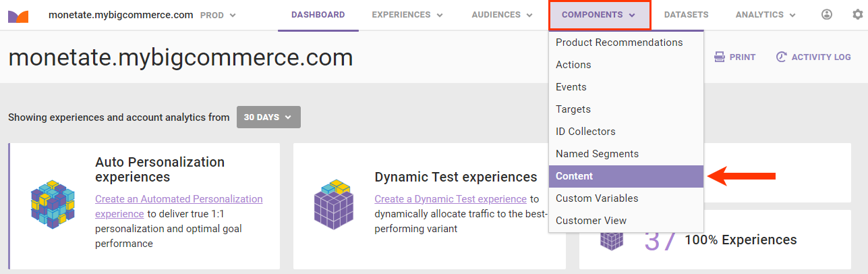The image size is (868, 274).
Task: Expand the Experiences menu
Action: click(407, 15)
